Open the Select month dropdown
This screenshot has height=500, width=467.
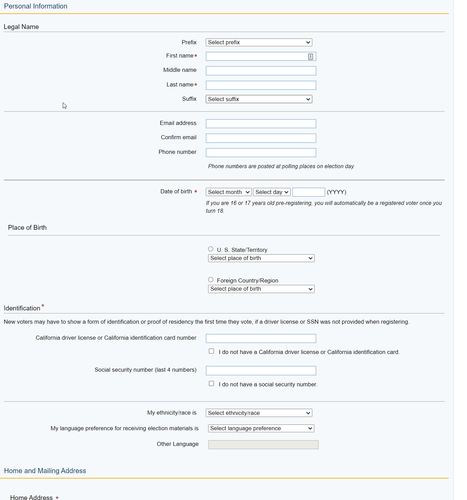point(229,192)
